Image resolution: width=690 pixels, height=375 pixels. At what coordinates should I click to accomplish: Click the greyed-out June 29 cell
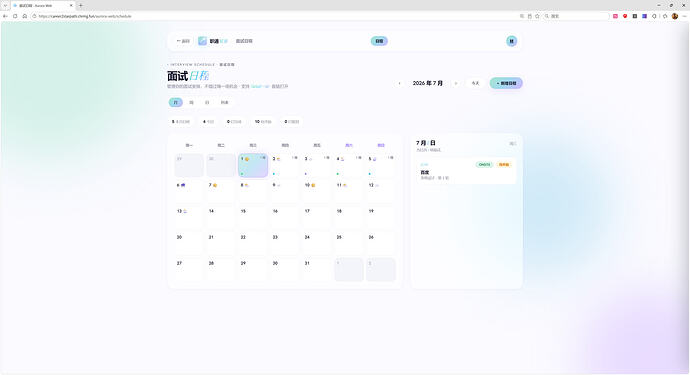189,165
